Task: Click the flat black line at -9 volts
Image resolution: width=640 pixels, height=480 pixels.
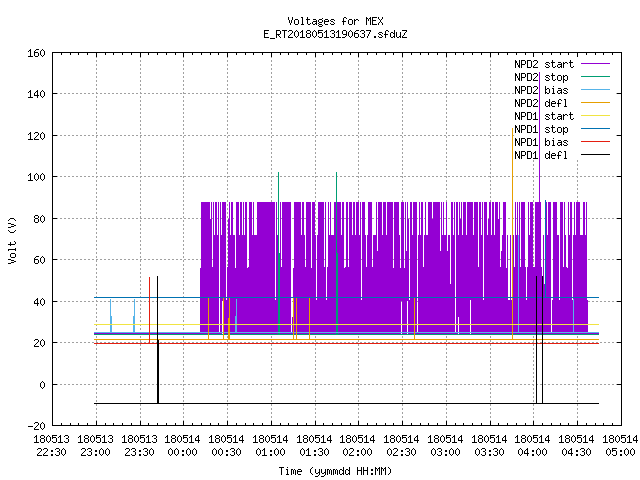Action: click(346, 404)
